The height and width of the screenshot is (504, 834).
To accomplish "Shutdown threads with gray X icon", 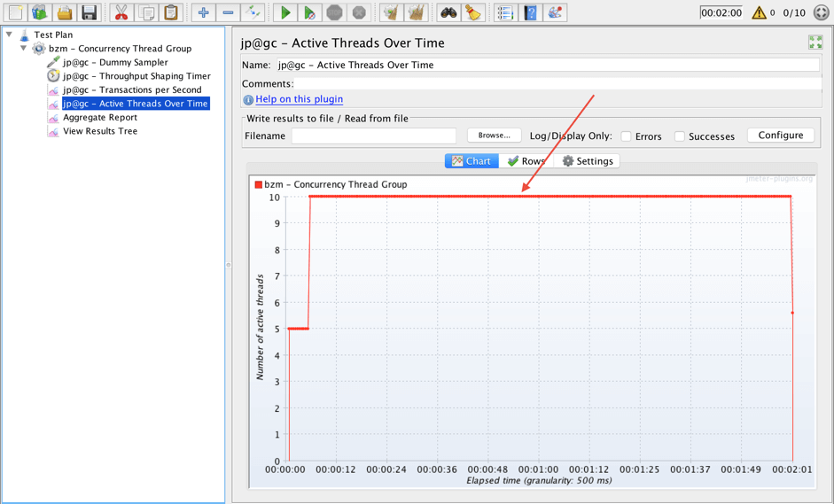I will 359,12.
